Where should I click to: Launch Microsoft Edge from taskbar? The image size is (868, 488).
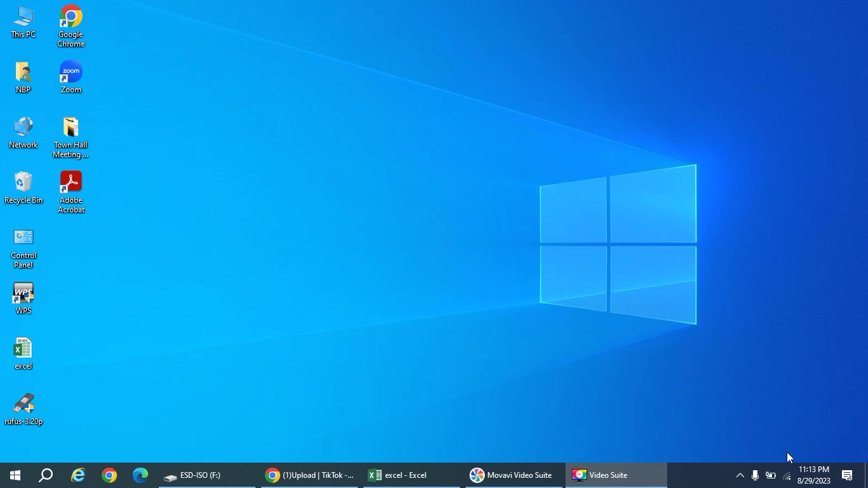tap(140, 475)
